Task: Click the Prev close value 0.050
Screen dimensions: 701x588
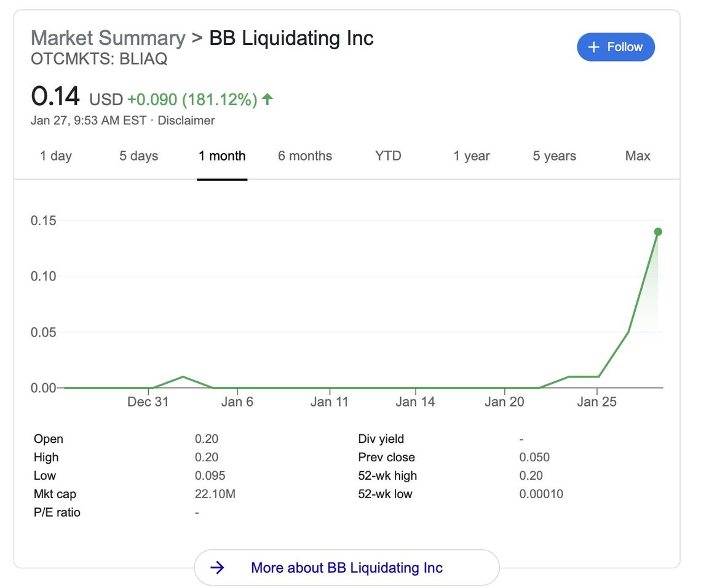Action: pyautogui.click(x=534, y=457)
